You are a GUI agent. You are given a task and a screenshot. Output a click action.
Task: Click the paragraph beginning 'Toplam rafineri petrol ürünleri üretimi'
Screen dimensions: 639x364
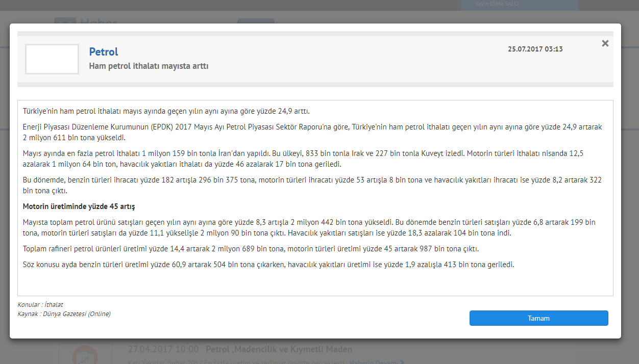click(251, 249)
